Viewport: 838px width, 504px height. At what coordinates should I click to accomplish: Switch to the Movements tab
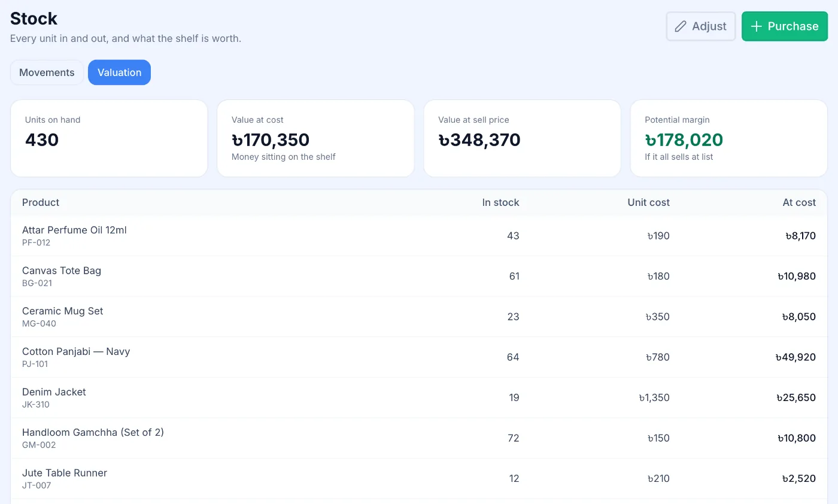tap(47, 72)
